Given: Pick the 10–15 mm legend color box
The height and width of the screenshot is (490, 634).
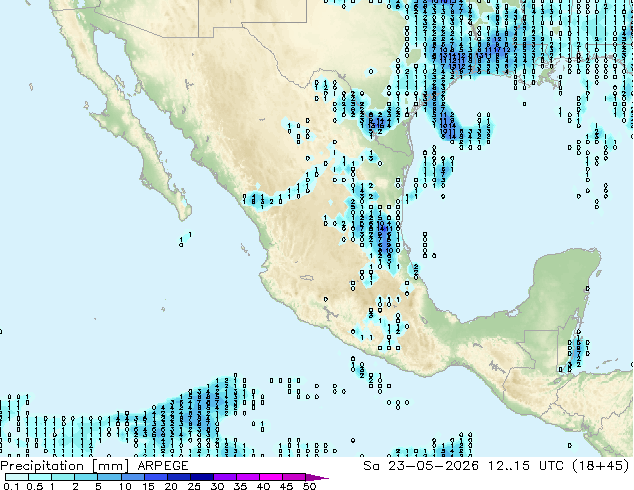Looking at the screenshot, I should 133,477.
